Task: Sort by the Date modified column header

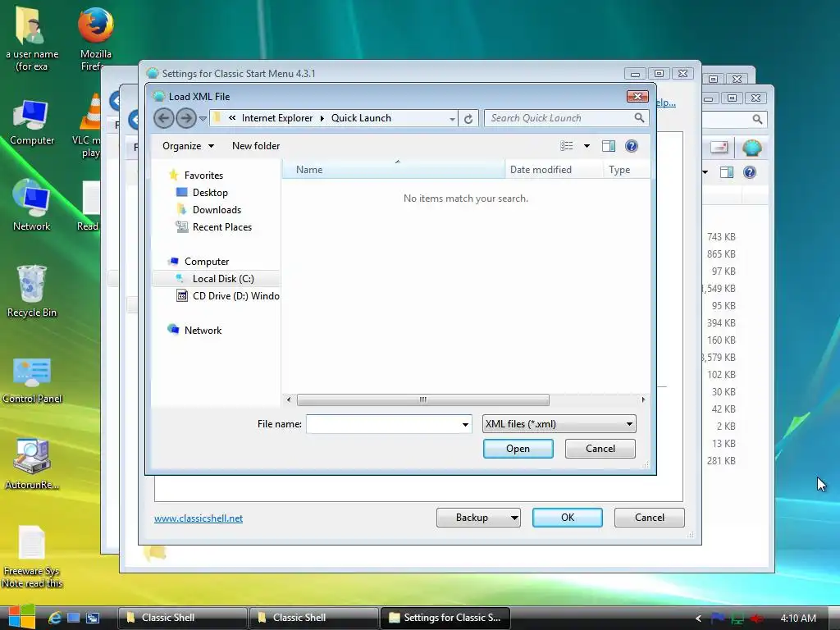Action: pyautogui.click(x=554, y=169)
